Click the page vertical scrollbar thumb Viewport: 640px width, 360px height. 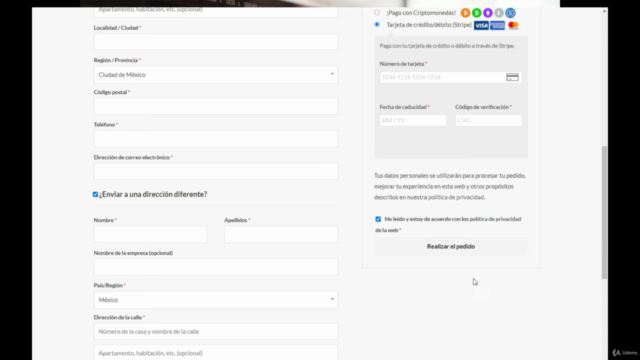coord(604,212)
